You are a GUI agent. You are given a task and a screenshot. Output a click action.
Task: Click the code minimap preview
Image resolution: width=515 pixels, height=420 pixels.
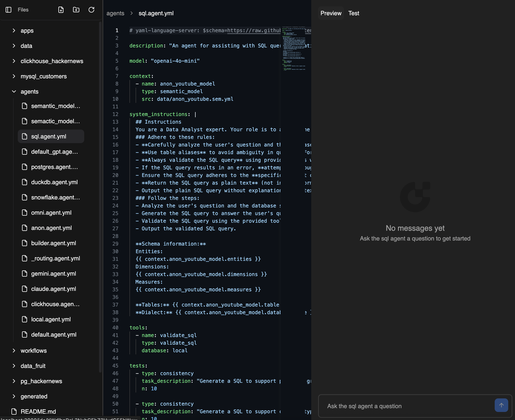[293, 48]
